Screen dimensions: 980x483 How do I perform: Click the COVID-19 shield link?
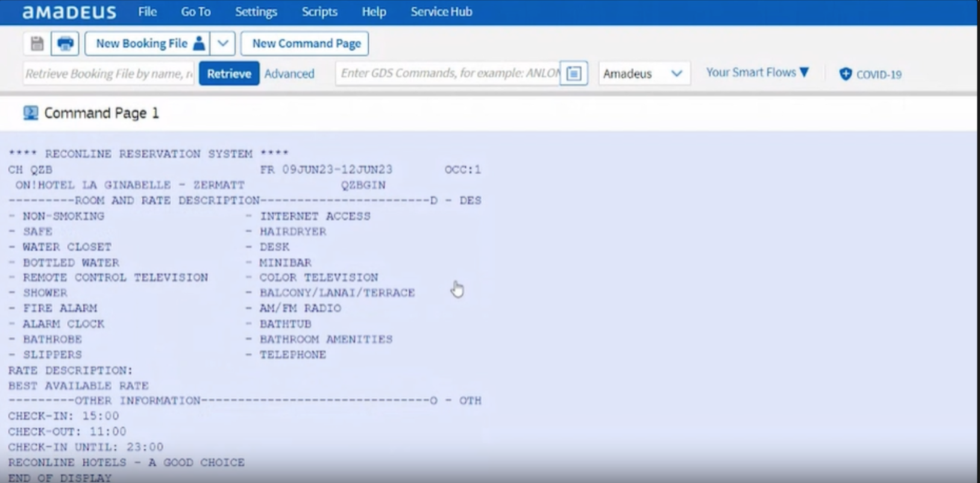click(870, 74)
